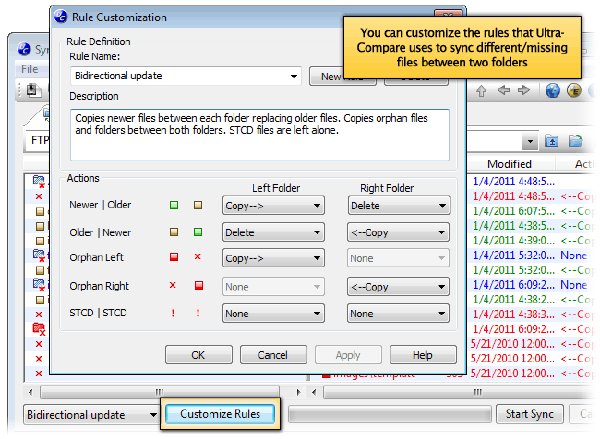Open the File menu in the sync window
Viewport: 600px width, 439px height.
pyautogui.click(x=29, y=69)
